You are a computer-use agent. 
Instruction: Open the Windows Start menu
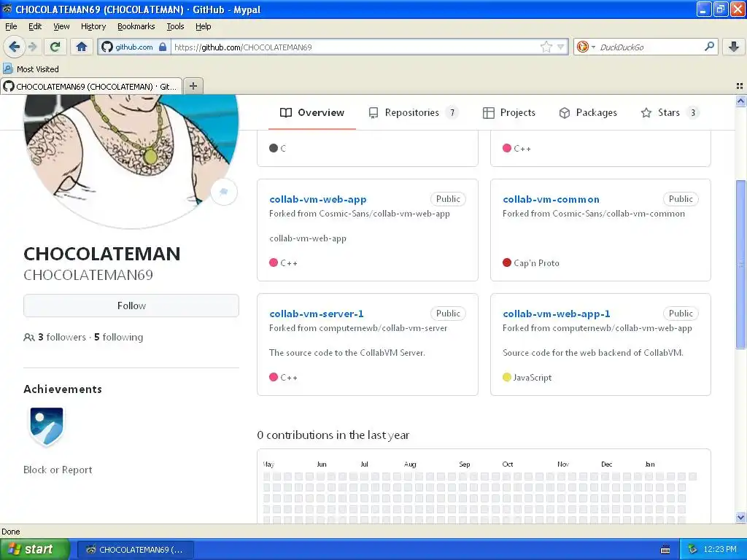[35, 549]
